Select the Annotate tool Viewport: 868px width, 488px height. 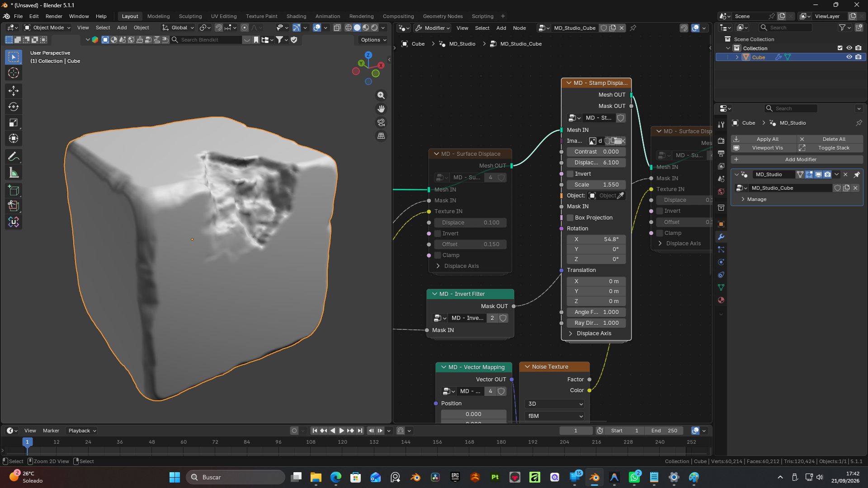pos(14,157)
